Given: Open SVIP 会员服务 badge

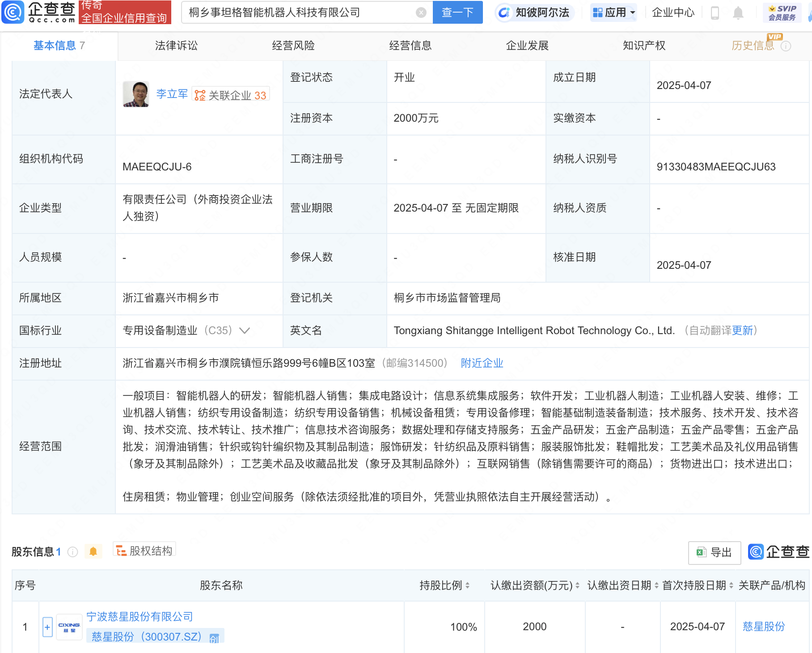Looking at the screenshot, I should 782,13.
